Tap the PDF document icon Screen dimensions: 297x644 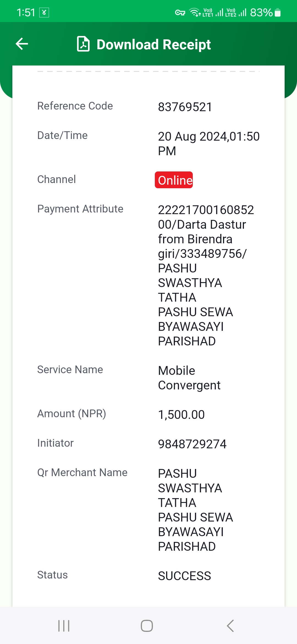[x=83, y=44]
